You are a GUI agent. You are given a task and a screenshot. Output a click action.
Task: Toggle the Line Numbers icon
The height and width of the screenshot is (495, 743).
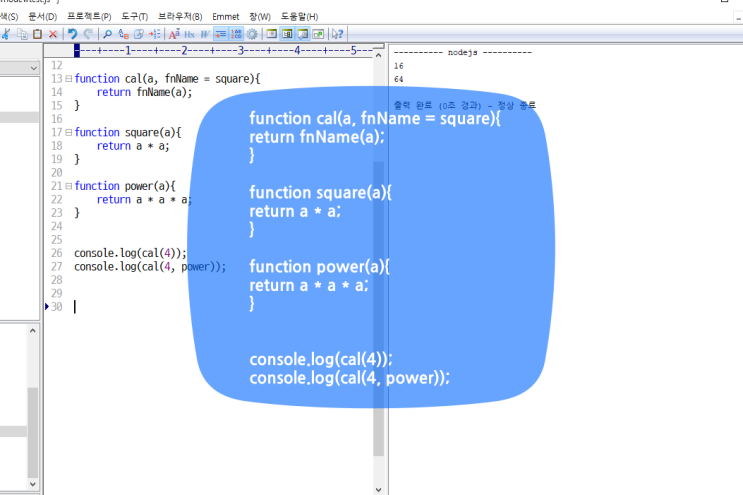[x=236, y=34]
